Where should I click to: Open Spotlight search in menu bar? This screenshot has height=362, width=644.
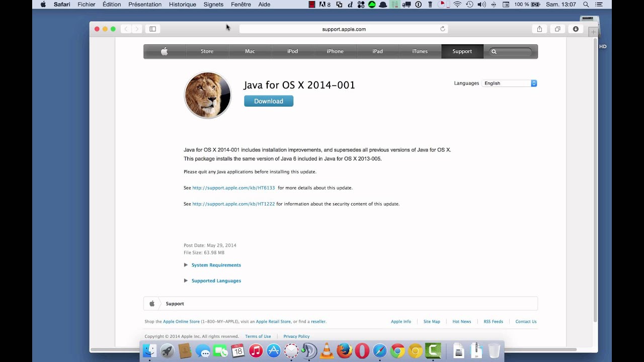586,5
